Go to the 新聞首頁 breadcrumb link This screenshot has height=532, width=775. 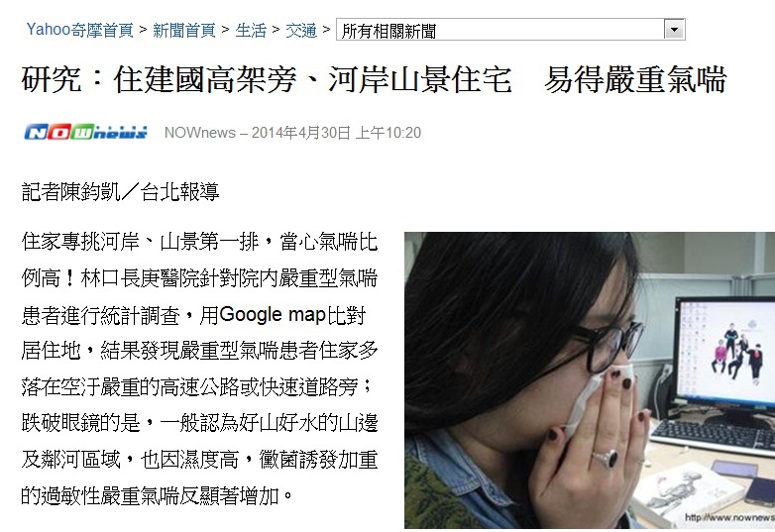(184, 30)
